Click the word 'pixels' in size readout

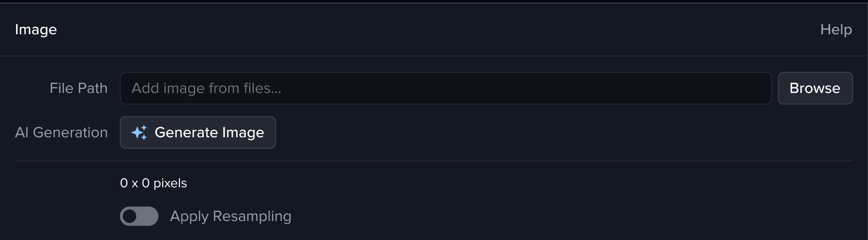click(170, 183)
